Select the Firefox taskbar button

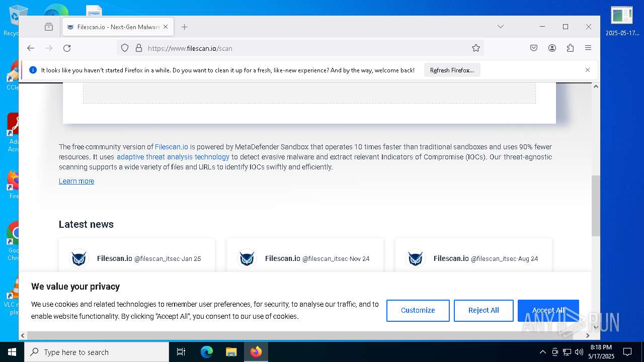[256, 352]
